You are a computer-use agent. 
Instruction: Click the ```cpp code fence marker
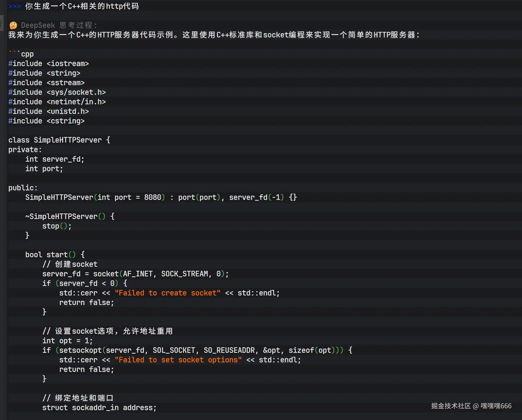tap(21, 54)
